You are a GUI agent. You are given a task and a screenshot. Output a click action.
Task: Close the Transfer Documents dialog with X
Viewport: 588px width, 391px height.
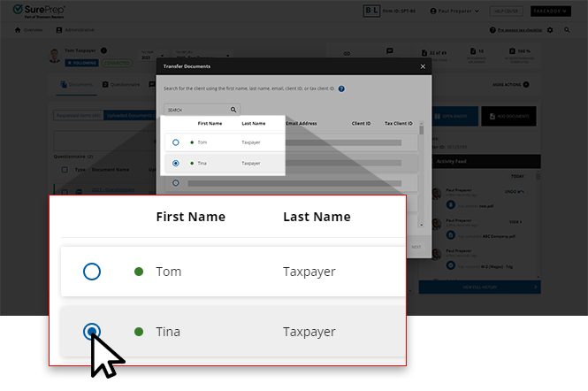pyautogui.click(x=423, y=66)
